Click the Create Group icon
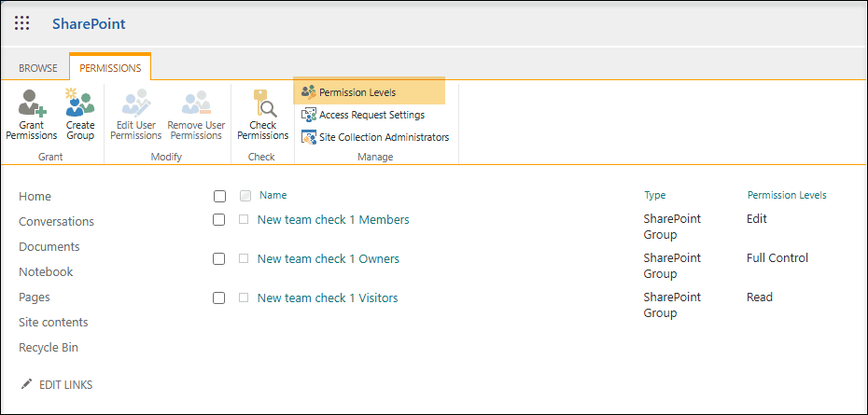The height and width of the screenshot is (415, 868). point(79,103)
